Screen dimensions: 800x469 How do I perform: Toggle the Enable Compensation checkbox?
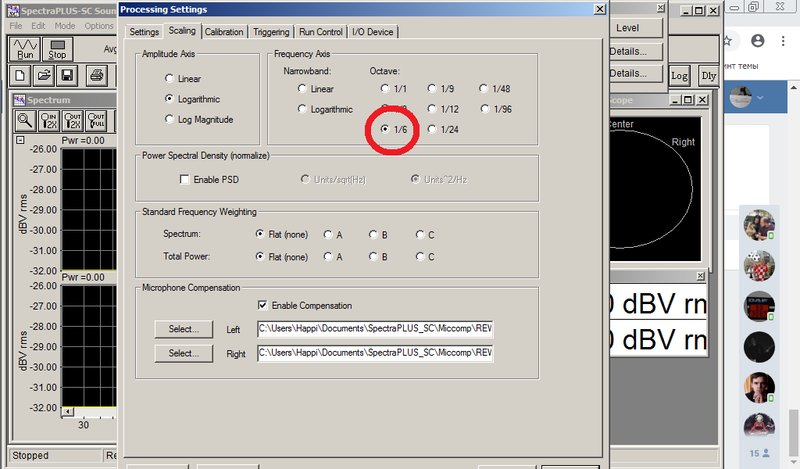click(x=262, y=305)
